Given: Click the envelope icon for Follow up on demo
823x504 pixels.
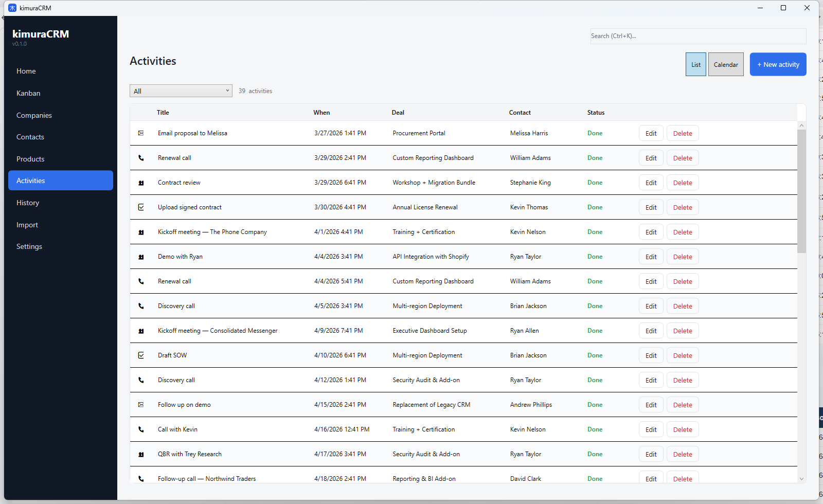Looking at the screenshot, I should tap(141, 405).
